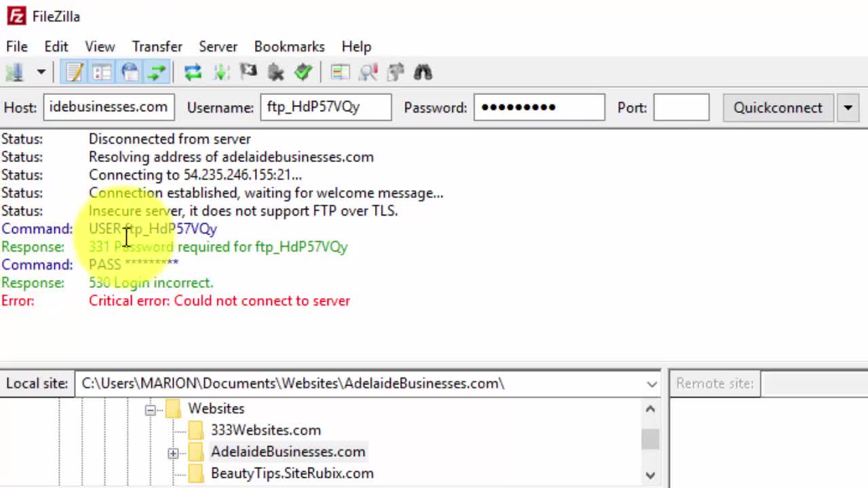Screen dimensions: 868x488
Task: Search for files with binoculars icon
Action: (x=423, y=72)
